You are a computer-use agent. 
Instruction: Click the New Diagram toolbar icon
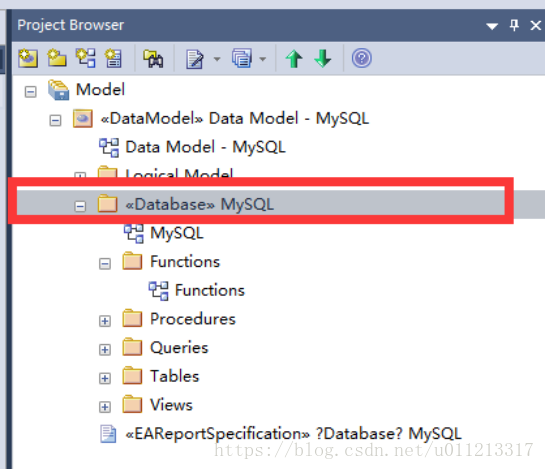tap(86, 58)
